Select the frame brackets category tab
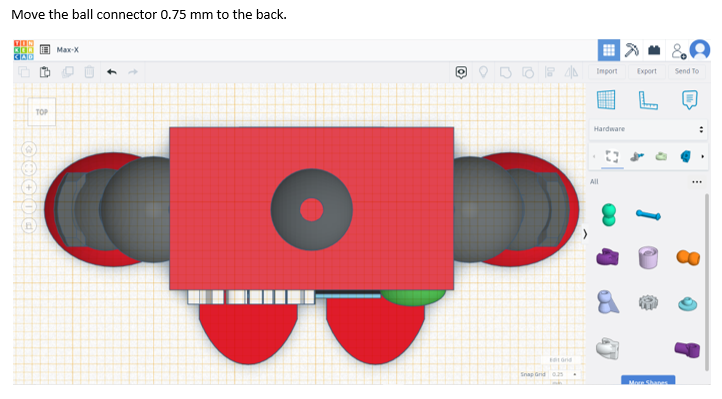 coord(612,156)
